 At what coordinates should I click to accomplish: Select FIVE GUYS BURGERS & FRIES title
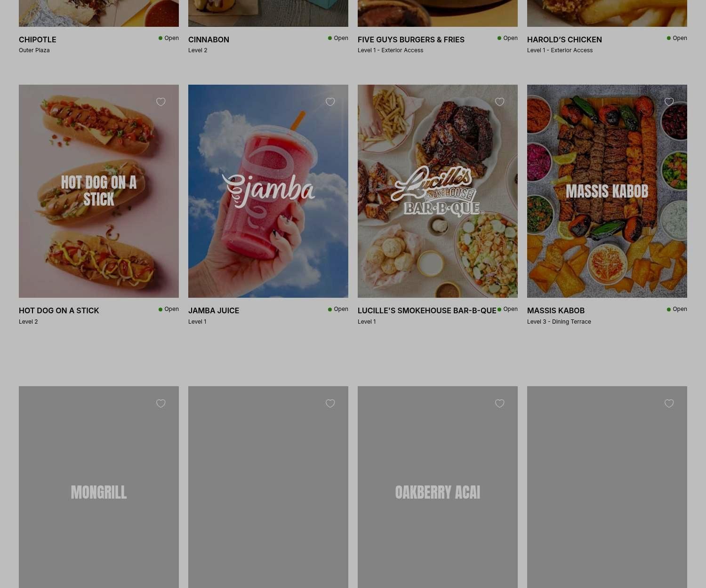coord(411,40)
